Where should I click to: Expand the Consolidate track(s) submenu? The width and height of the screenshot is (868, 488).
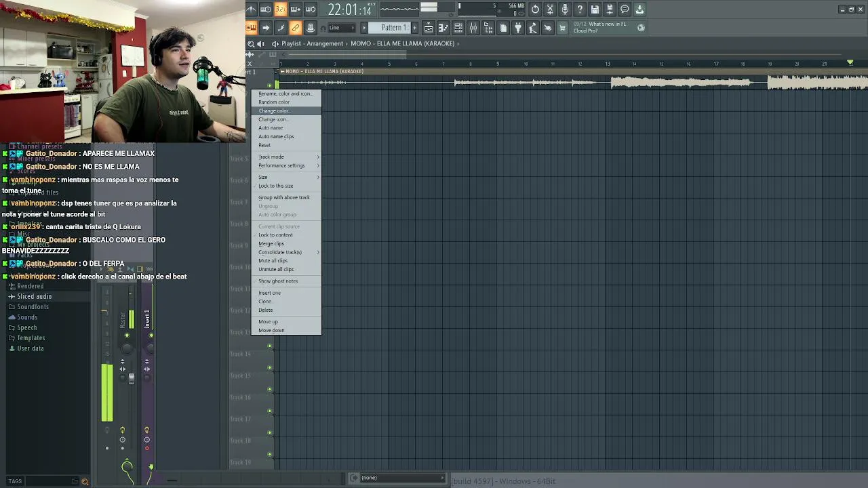click(286, 252)
